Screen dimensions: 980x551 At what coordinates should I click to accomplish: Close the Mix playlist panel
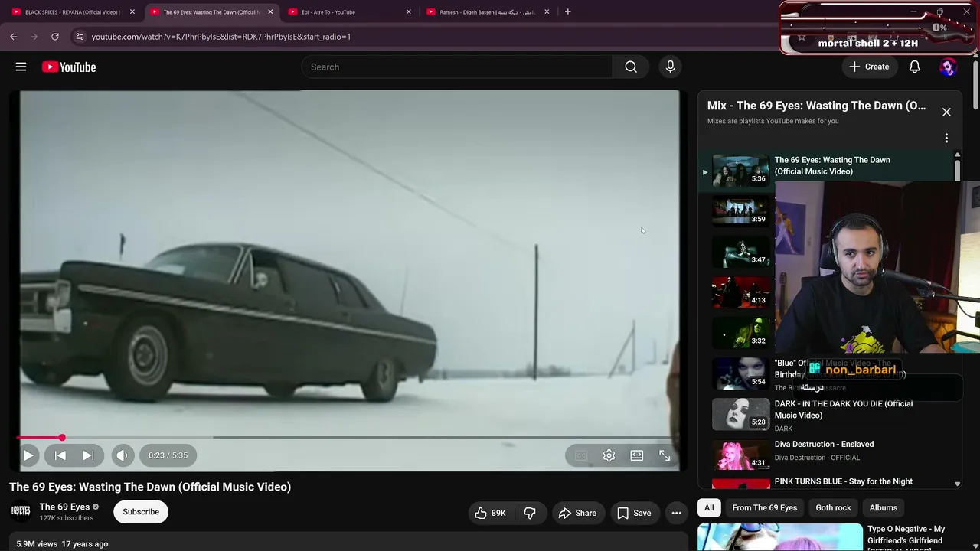click(946, 112)
